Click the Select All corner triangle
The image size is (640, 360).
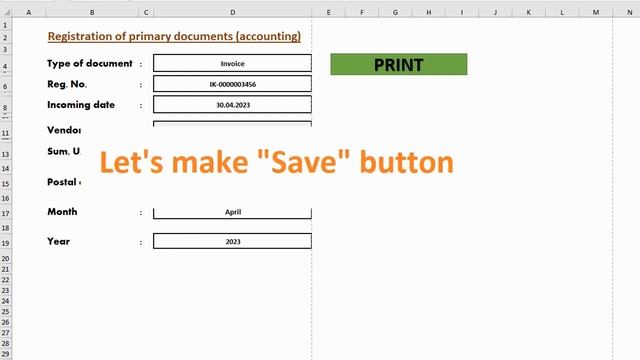coord(6,12)
